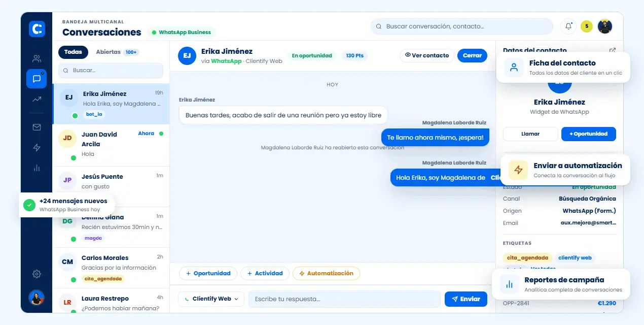Open the contacts icon in the sidebar
The image size is (644, 325).
[37, 58]
